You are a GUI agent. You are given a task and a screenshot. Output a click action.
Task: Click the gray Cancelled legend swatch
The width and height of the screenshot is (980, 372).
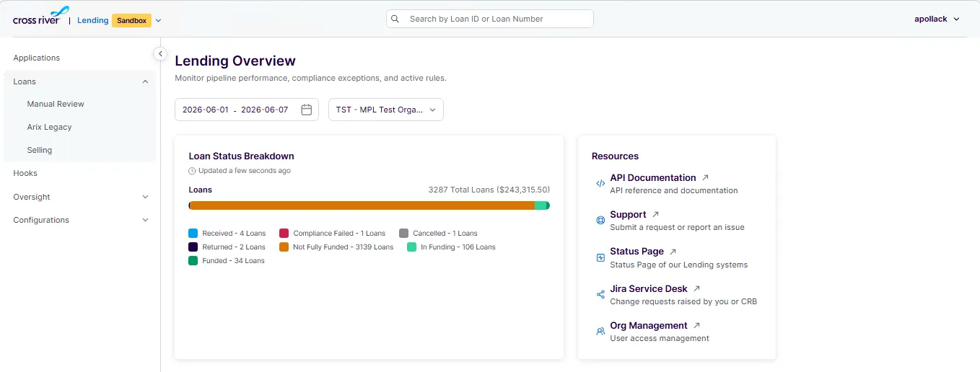[x=404, y=234]
